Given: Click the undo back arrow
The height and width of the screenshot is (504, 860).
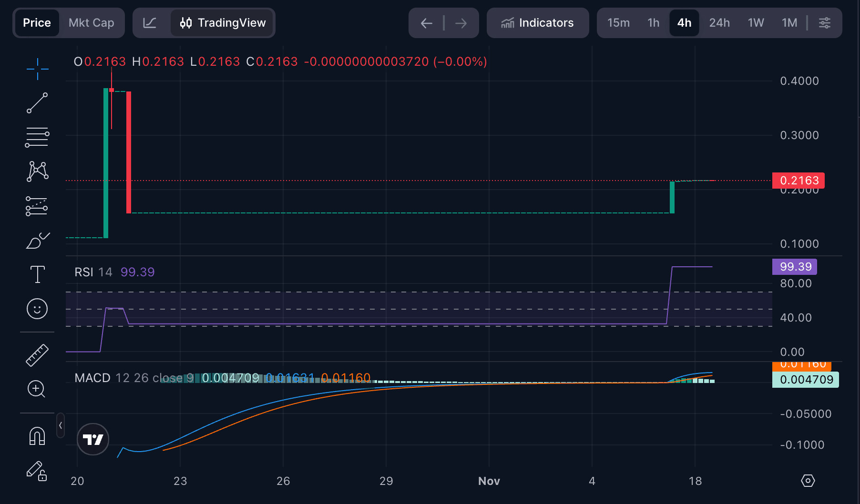Looking at the screenshot, I should point(426,23).
